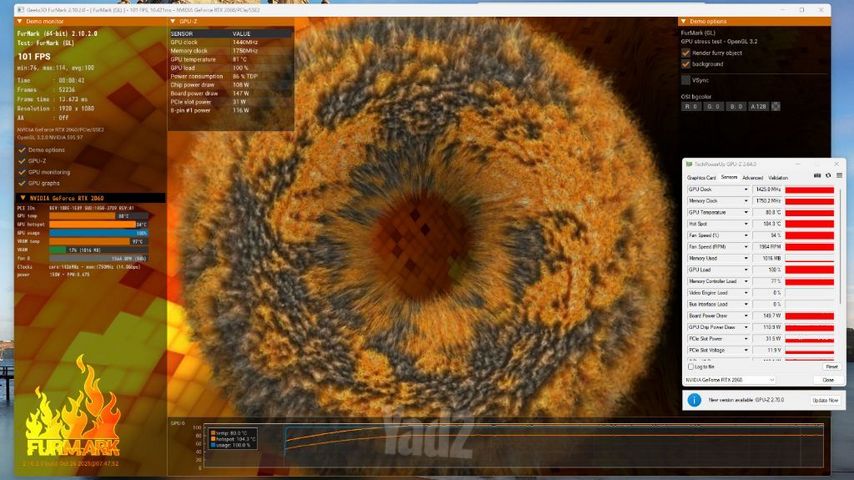854x480 pixels.
Task: Open the Fan Speed (RPM) sensor dropdown arrow
Action: click(x=746, y=247)
